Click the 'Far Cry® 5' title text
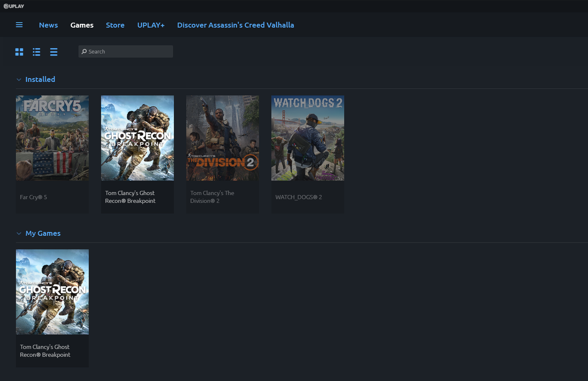The height and width of the screenshot is (381, 588). click(33, 197)
